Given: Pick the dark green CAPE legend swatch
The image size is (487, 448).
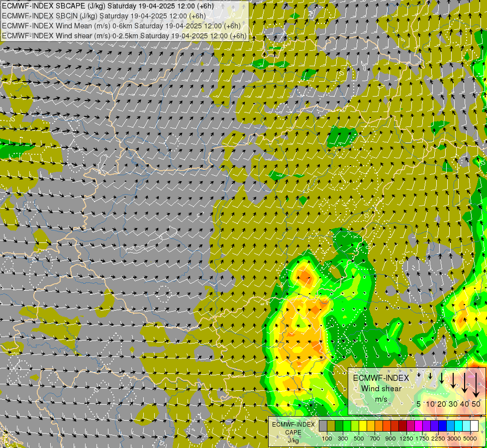Looking at the screenshot, I should click(x=339, y=426).
